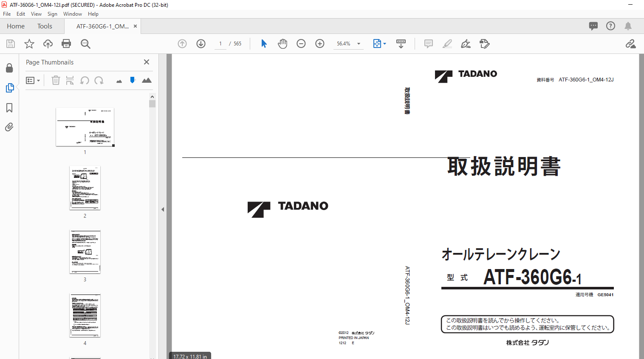Open the Bookmarks panel
Screen dimensions: 644x359
tap(9, 108)
